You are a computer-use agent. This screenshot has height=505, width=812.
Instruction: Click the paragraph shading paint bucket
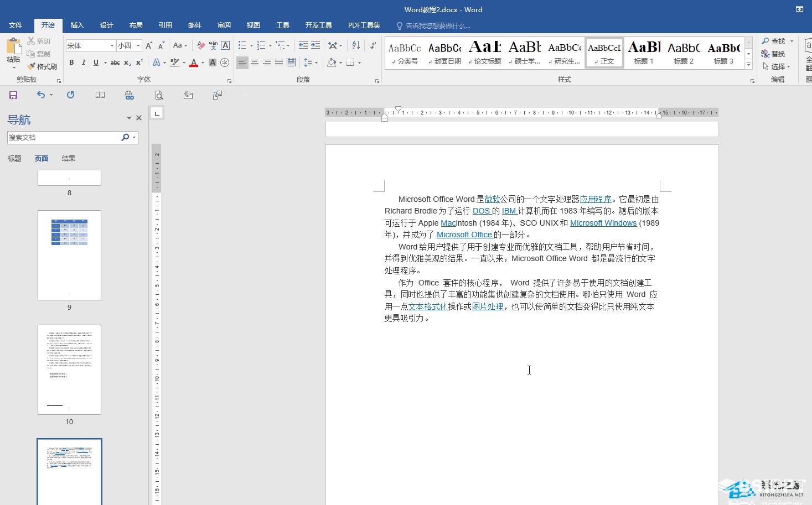pyautogui.click(x=332, y=63)
